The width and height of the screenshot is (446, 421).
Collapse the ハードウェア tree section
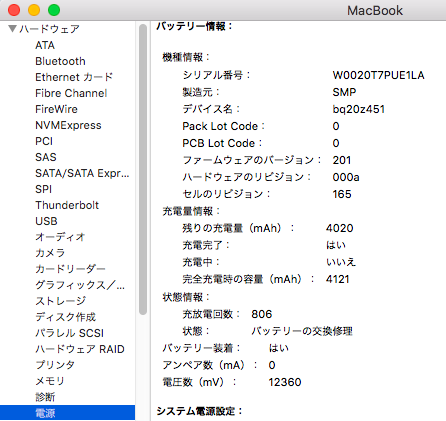[x=13, y=29]
